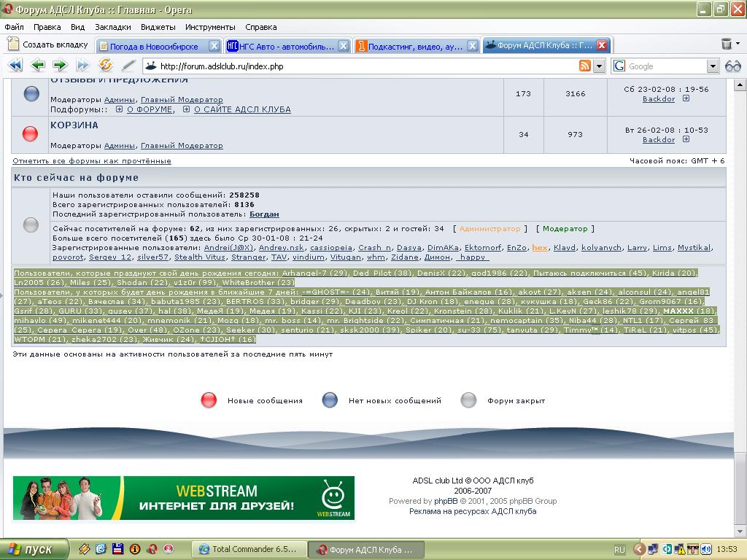Open the Закладки menu

(112, 27)
